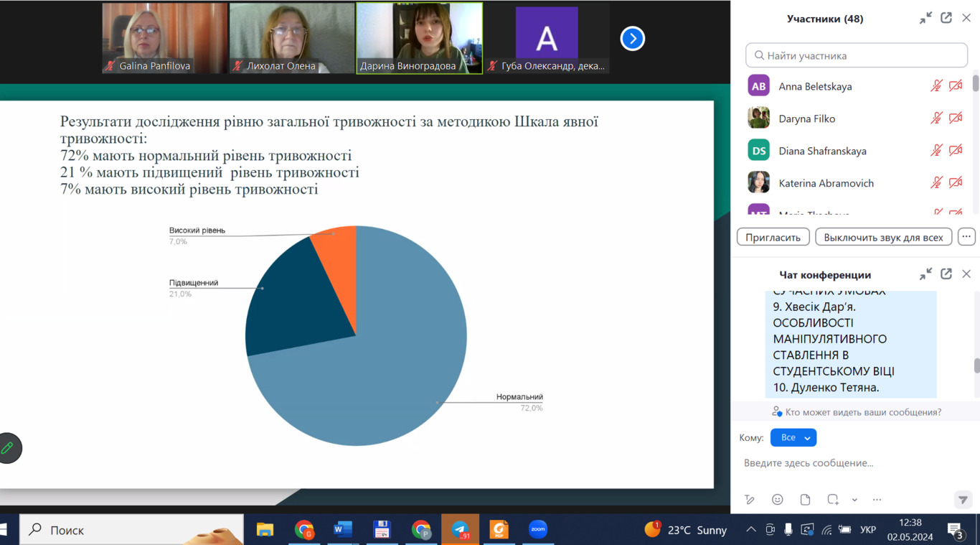Viewport: 980px width, 545px height.
Task: Select Дарина Виноградова video thumbnail
Action: point(420,38)
